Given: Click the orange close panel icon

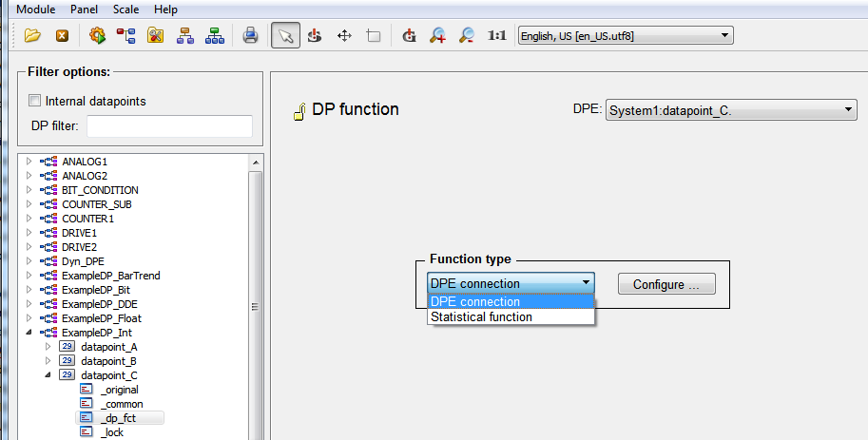Looking at the screenshot, I should [62, 36].
